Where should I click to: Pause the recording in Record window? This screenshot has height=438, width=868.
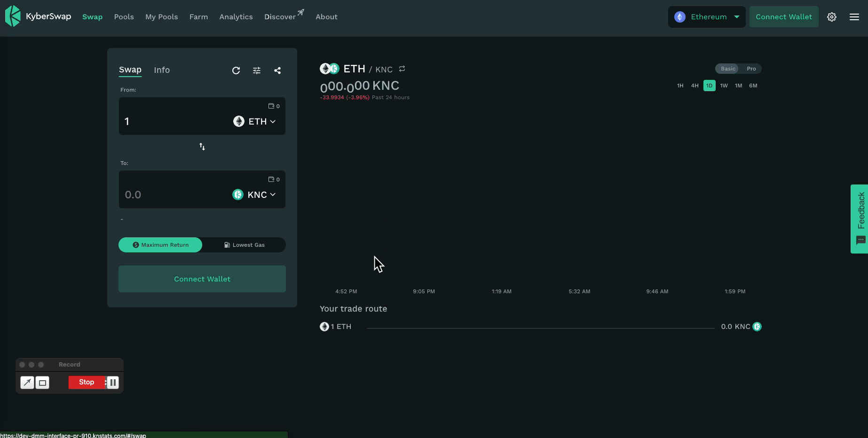pyautogui.click(x=113, y=383)
